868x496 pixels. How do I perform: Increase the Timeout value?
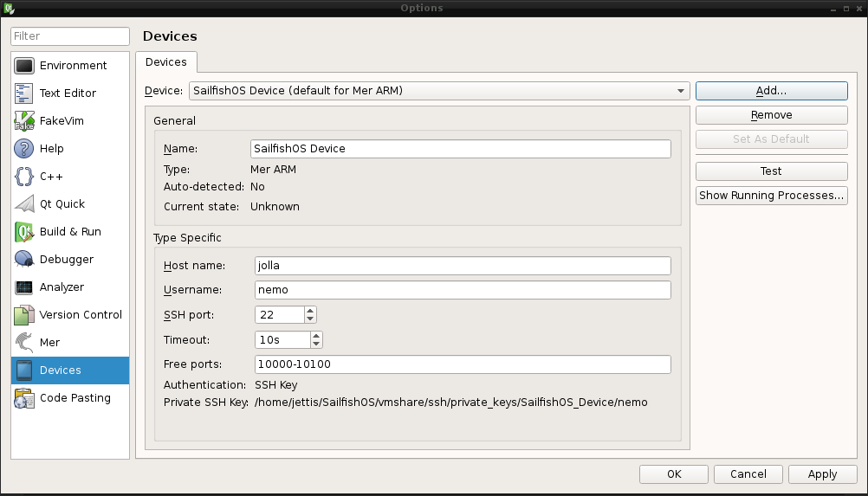pos(316,336)
